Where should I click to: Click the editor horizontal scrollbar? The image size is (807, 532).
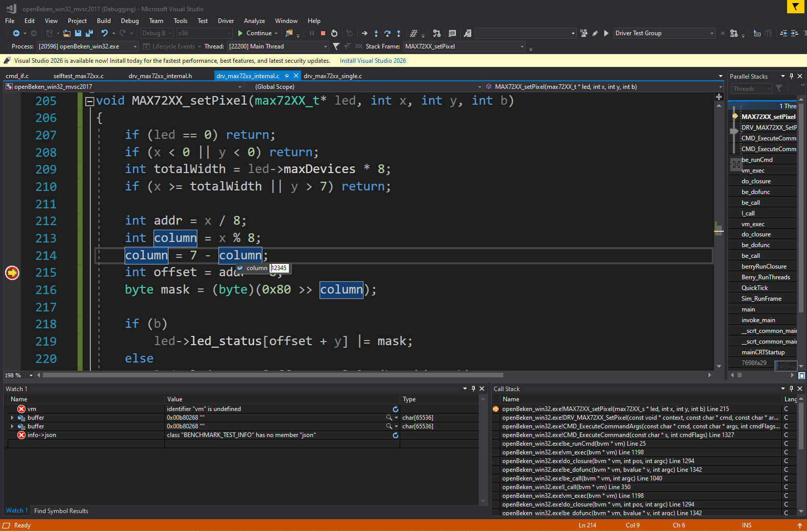click(273, 375)
